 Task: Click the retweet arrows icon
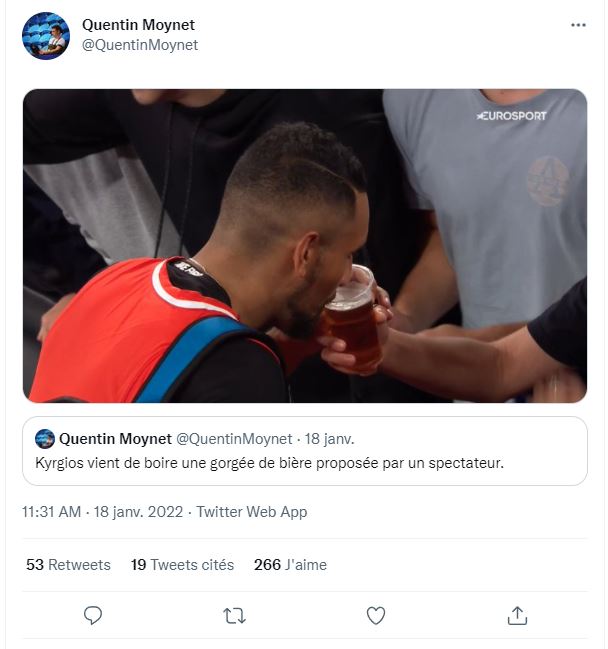point(234,615)
